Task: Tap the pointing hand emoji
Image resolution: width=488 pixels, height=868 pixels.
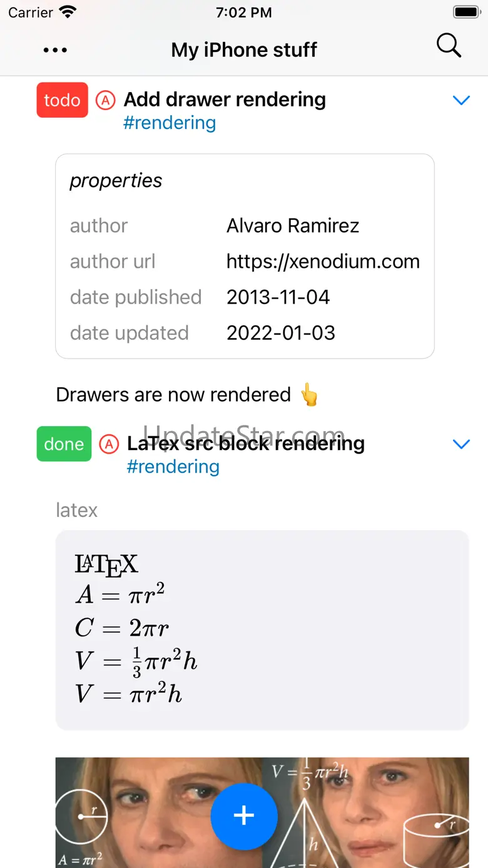Action: pyautogui.click(x=309, y=396)
